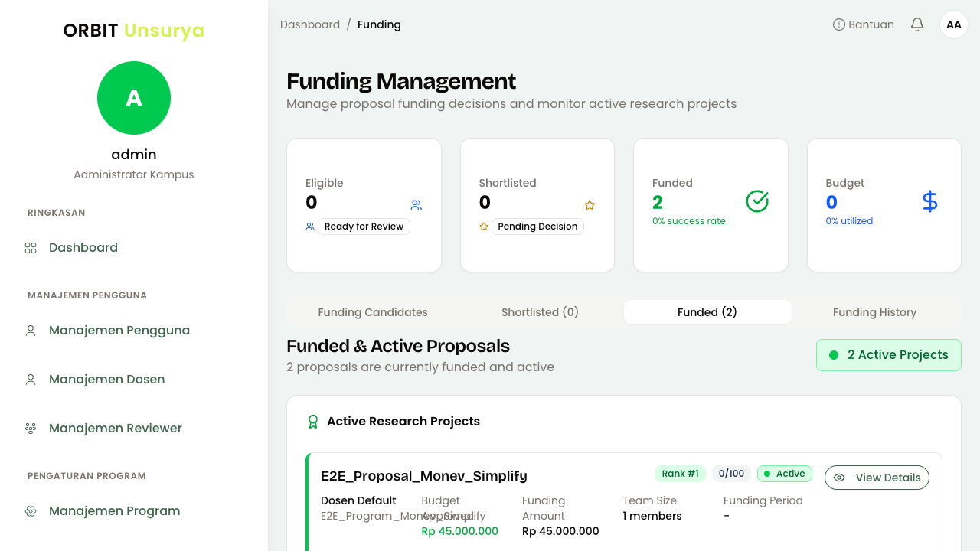Click the Budget card dollar icon
980x551 pixels.
930,201
